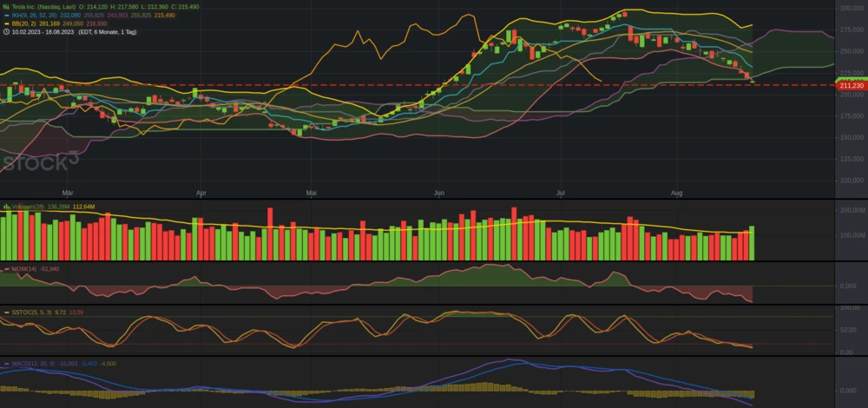
Task: Click the MACD histogram value -4,600
Action: tap(109, 364)
